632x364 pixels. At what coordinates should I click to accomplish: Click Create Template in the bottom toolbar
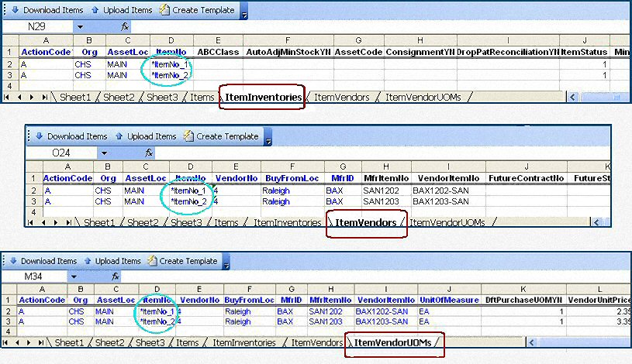tap(181, 261)
